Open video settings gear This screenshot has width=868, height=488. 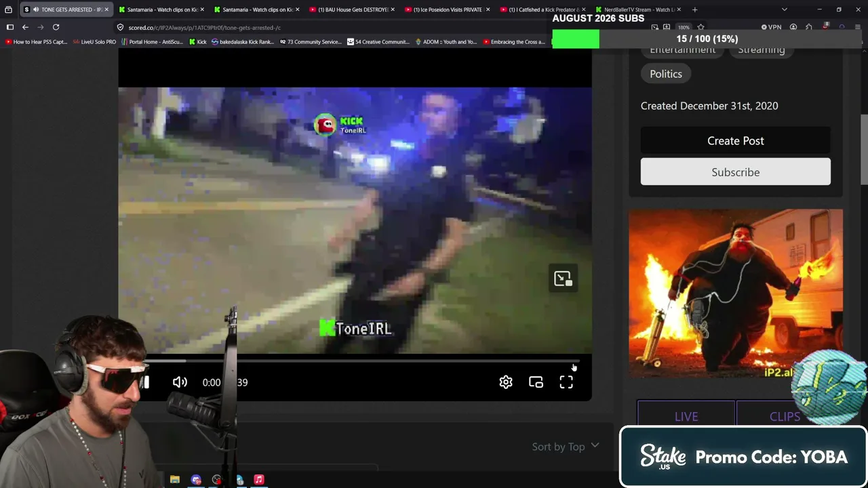(x=506, y=382)
